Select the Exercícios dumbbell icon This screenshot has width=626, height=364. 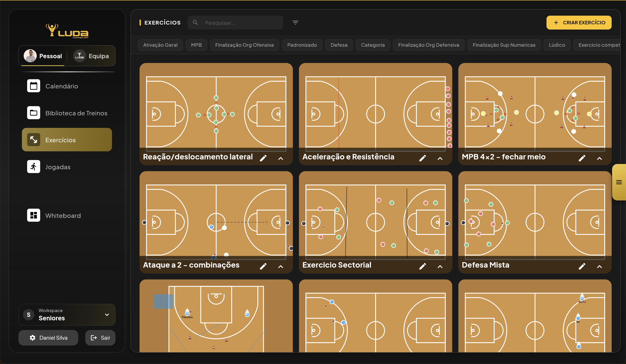coord(34,140)
